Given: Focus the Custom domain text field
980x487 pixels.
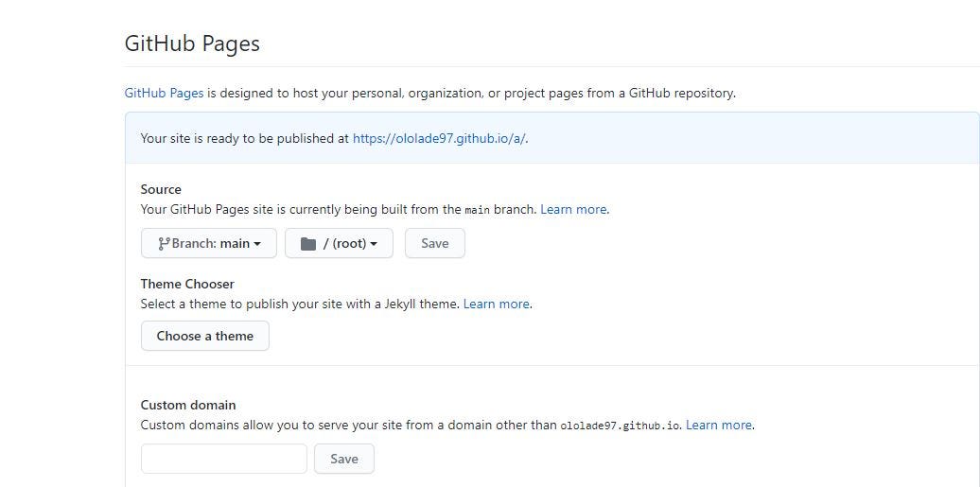Looking at the screenshot, I should click(x=224, y=459).
